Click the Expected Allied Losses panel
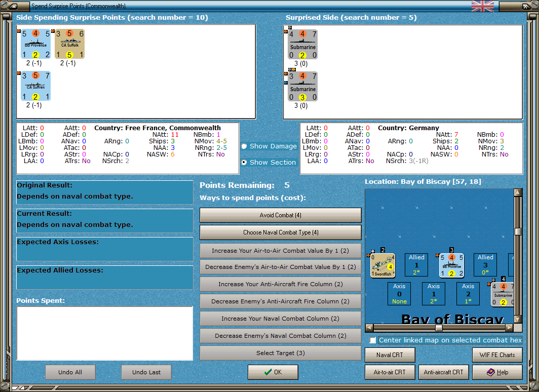 click(105, 277)
